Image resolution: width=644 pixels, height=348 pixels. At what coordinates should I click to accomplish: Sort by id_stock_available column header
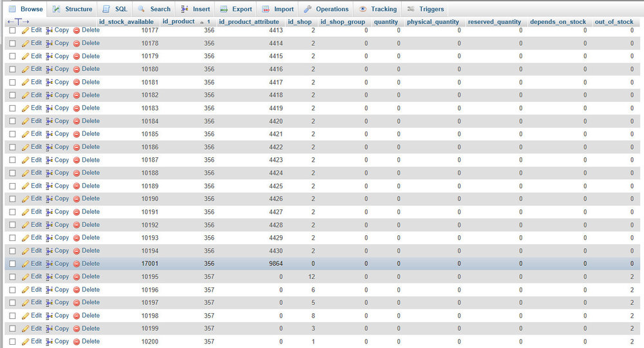click(x=126, y=22)
